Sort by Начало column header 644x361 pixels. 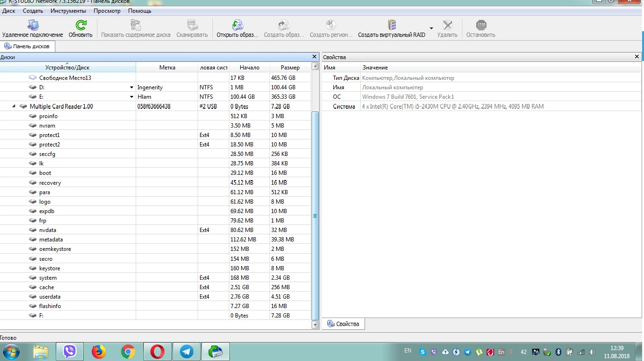tap(249, 67)
